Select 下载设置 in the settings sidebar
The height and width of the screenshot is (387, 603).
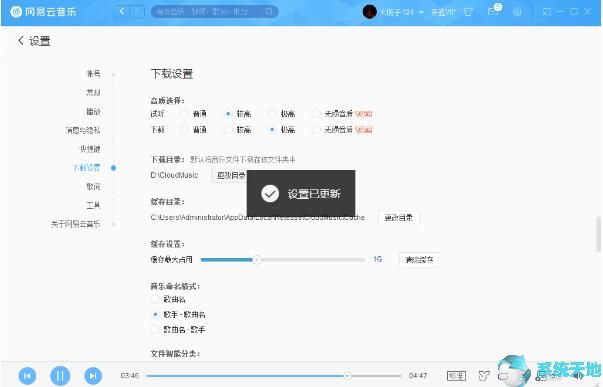pos(87,168)
